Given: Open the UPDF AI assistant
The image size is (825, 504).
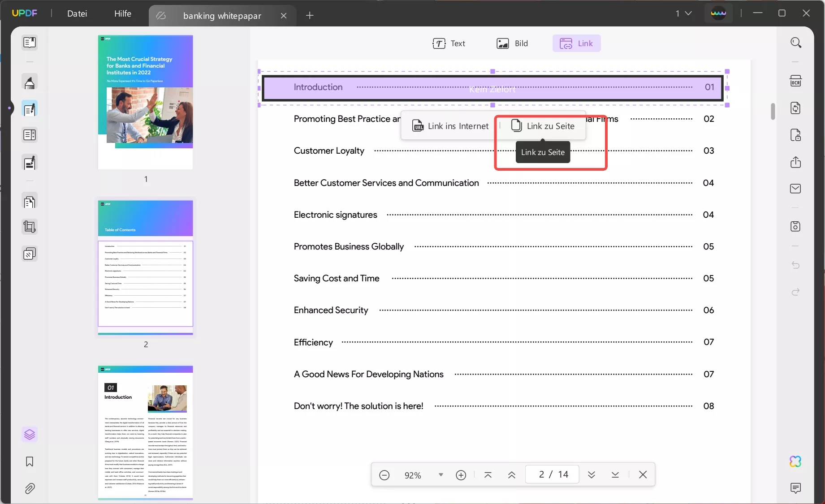Looking at the screenshot, I should click(x=796, y=461).
